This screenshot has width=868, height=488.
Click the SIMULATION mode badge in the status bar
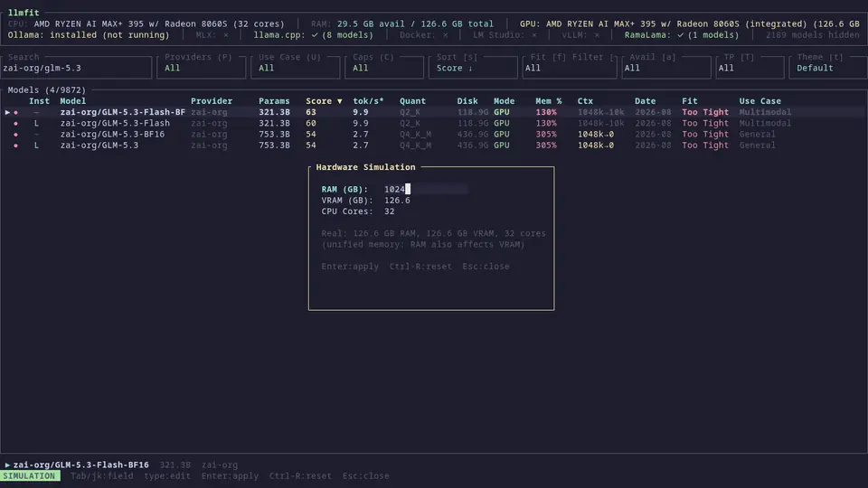[x=29, y=476]
